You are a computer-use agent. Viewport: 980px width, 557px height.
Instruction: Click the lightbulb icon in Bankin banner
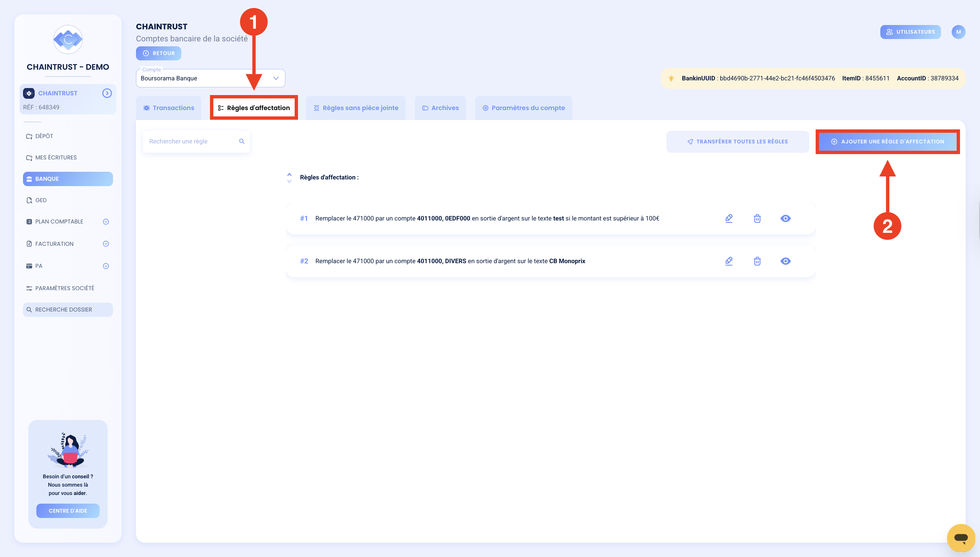coord(671,78)
